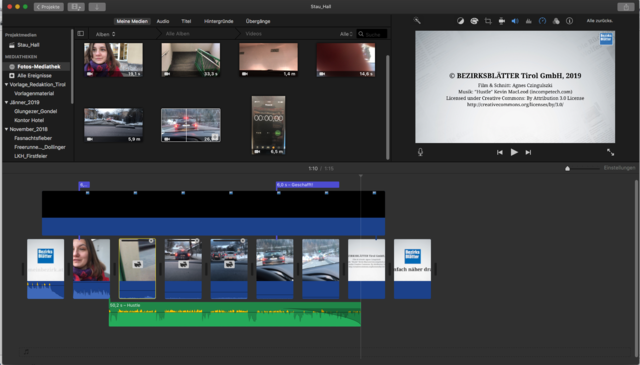This screenshot has width=640, height=365.
Task: Select the stopwatch video thumbnail 6,5 m
Action: pos(268,125)
